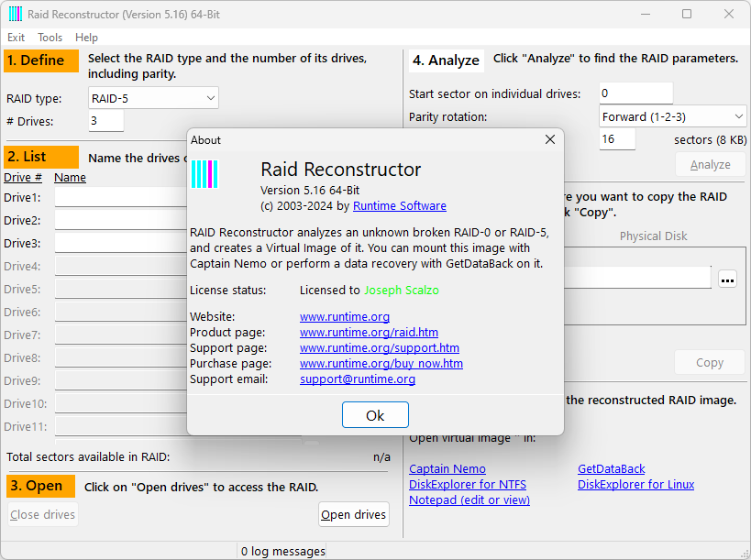Open www.runtime.org website link

(x=345, y=317)
